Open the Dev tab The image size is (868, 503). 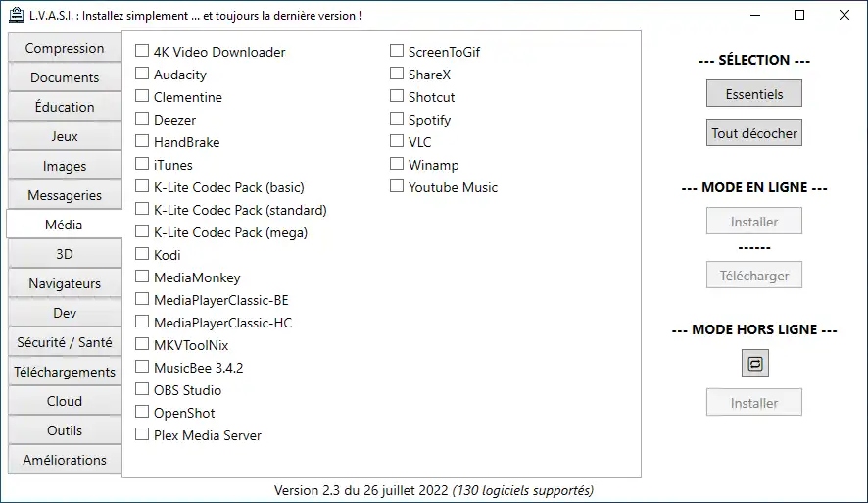point(65,313)
